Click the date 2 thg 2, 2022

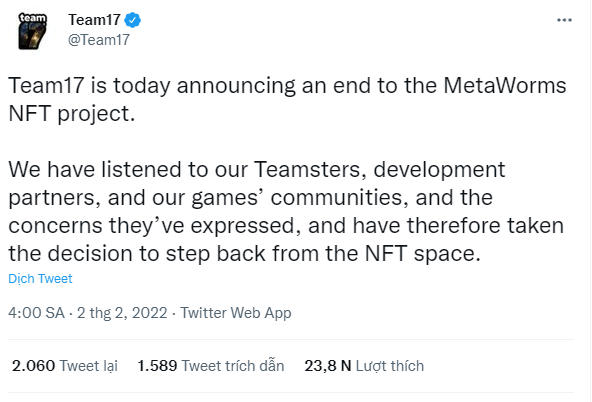point(122,313)
